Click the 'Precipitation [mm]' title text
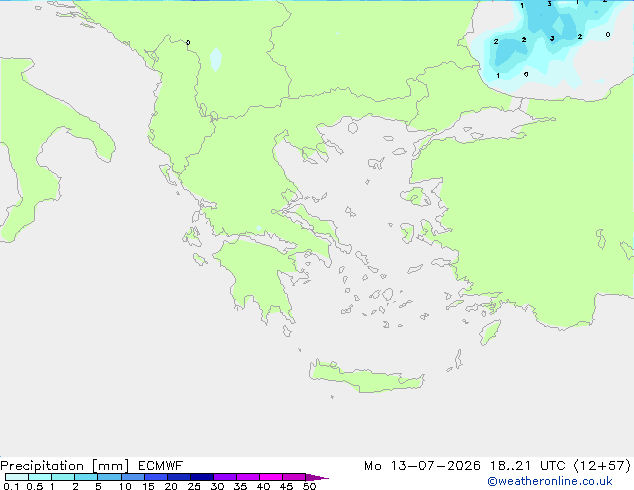The image size is (634, 490). coord(65,466)
